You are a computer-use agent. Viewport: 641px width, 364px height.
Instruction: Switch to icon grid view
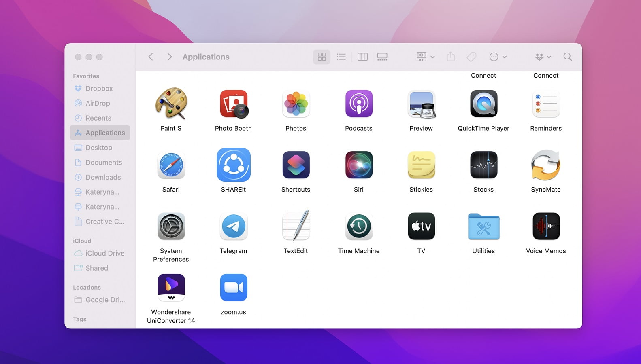pyautogui.click(x=322, y=57)
